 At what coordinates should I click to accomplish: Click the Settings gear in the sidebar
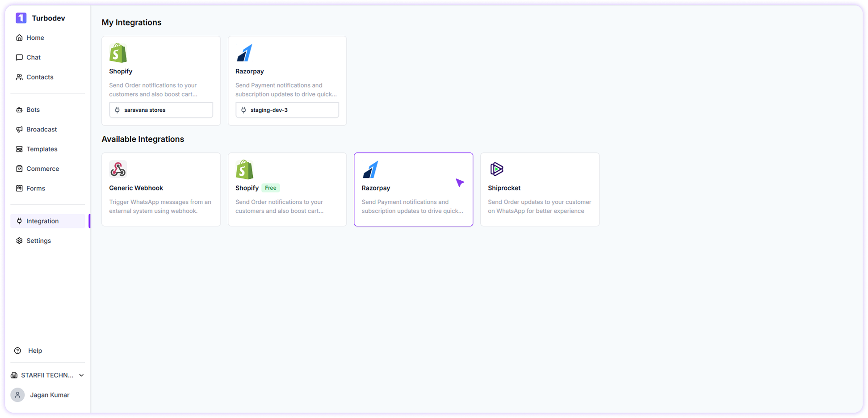tap(19, 241)
